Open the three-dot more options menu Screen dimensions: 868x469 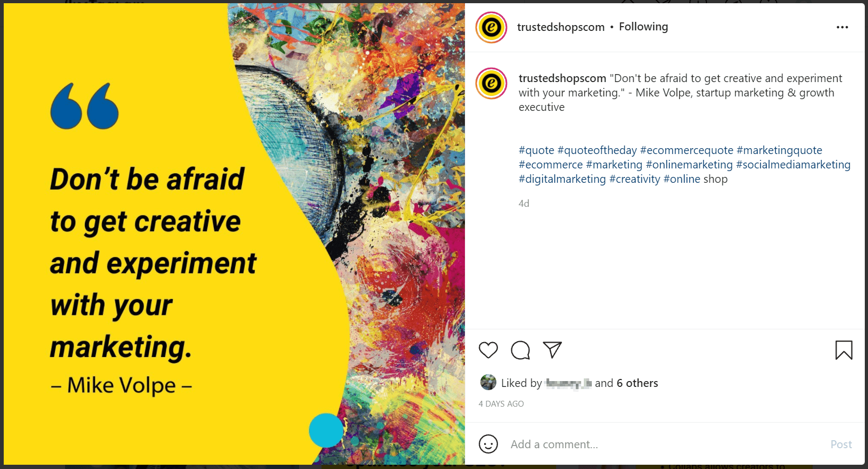coord(842,27)
